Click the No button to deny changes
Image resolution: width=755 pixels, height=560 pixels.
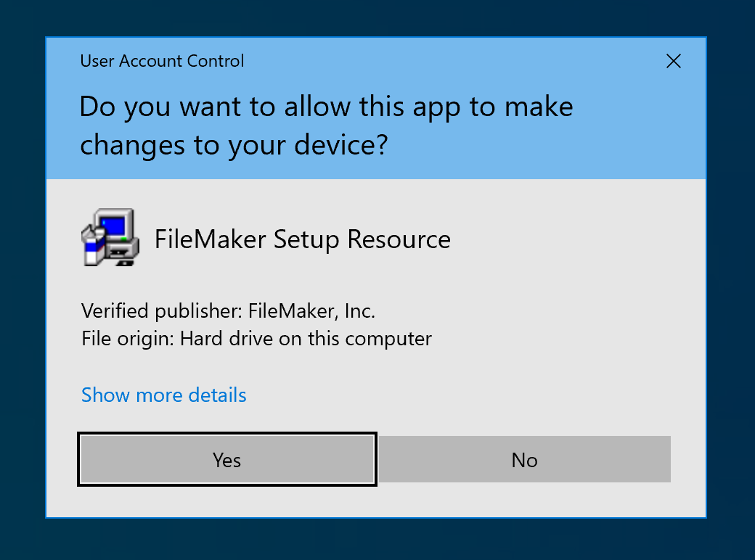click(524, 460)
